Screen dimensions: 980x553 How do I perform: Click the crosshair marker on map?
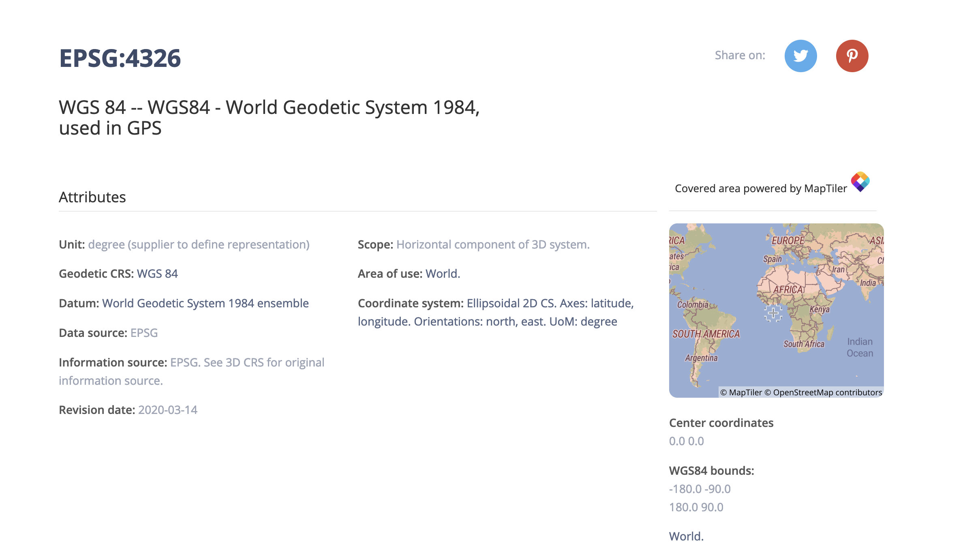click(x=773, y=313)
